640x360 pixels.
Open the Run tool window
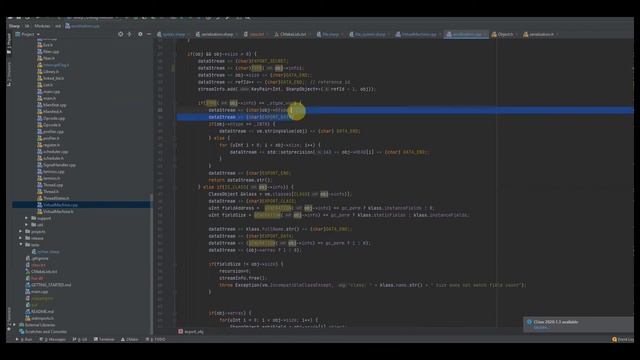[24, 339]
